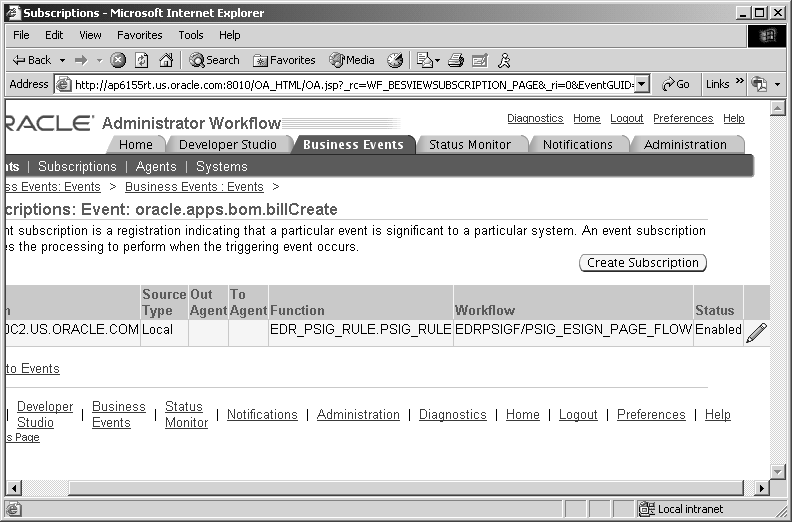Open the File menu
The height and width of the screenshot is (522, 792).
tap(21, 35)
